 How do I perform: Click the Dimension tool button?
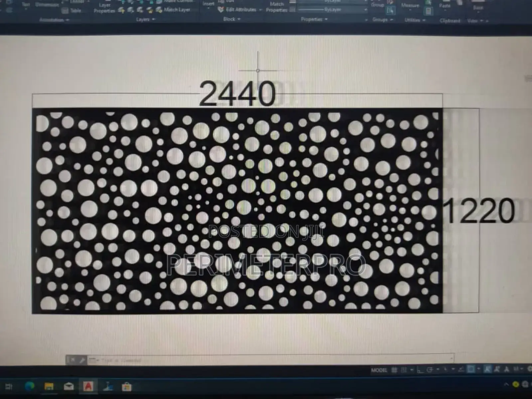point(47,5)
